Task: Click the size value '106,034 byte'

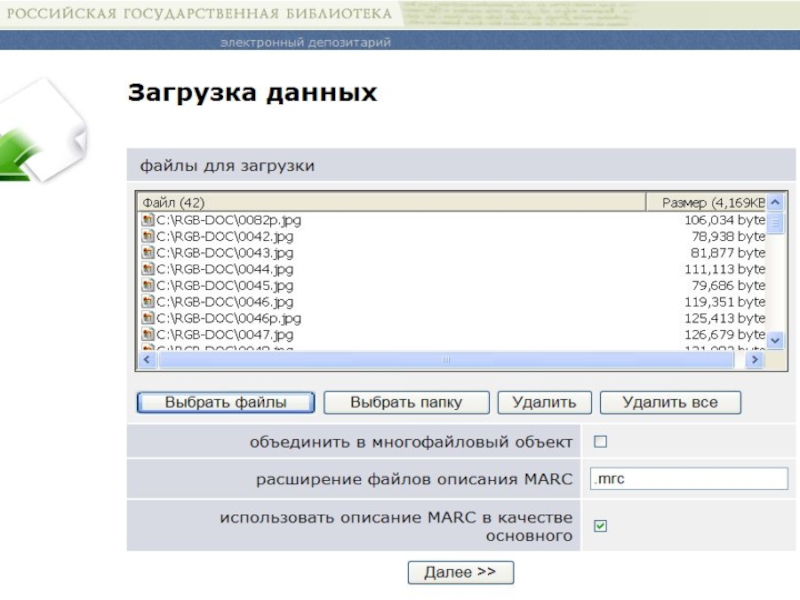Action: tap(724, 220)
